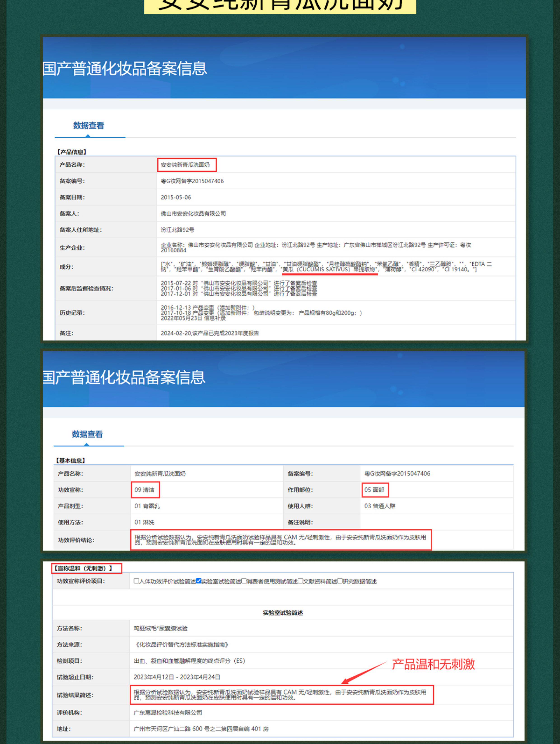Click the evaluator 广东惠晟检验科技有限公司
560x744 pixels.
pyautogui.click(x=168, y=712)
